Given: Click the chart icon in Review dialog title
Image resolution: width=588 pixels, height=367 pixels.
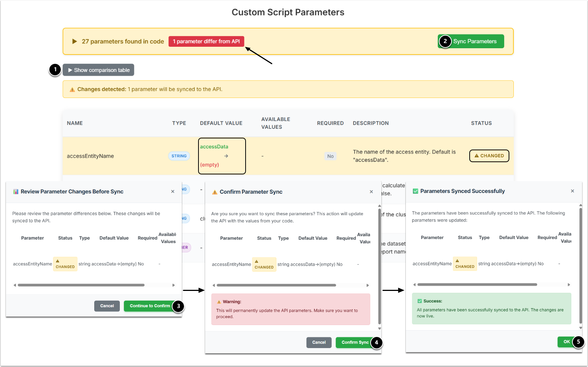Looking at the screenshot, I should pyautogui.click(x=16, y=192).
